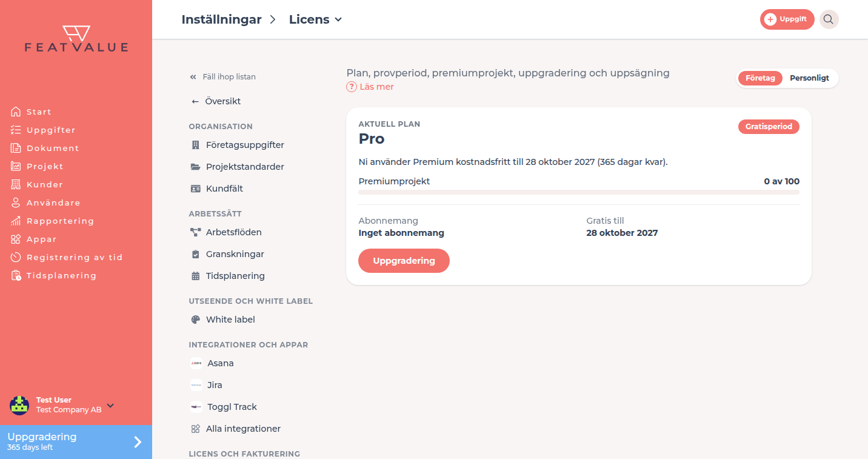Click the FeatValue logo

point(76,39)
